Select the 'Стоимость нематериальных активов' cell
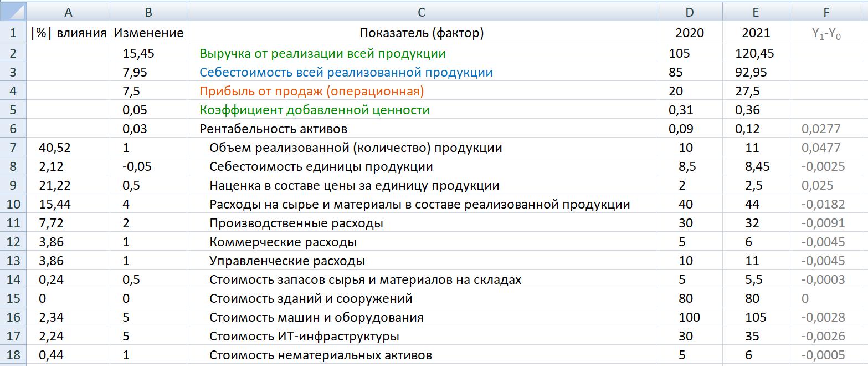Viewport: 868px width, 366px height. click(320, 355)
